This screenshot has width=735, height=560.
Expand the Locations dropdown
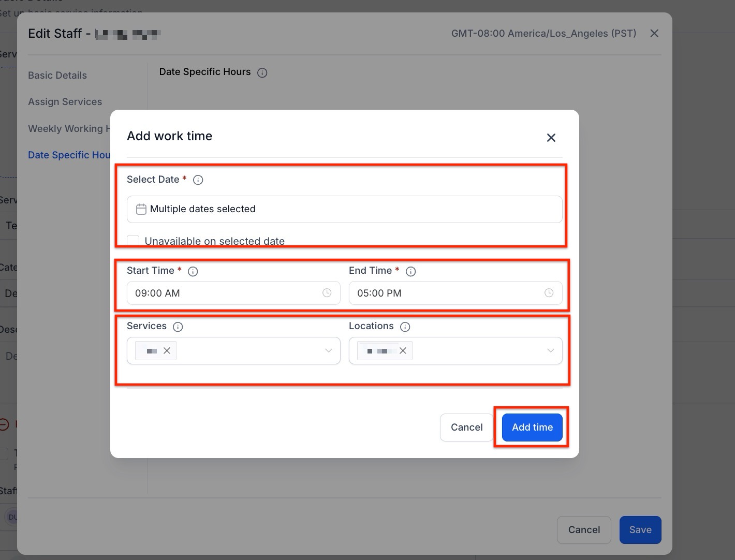(550, 351)
